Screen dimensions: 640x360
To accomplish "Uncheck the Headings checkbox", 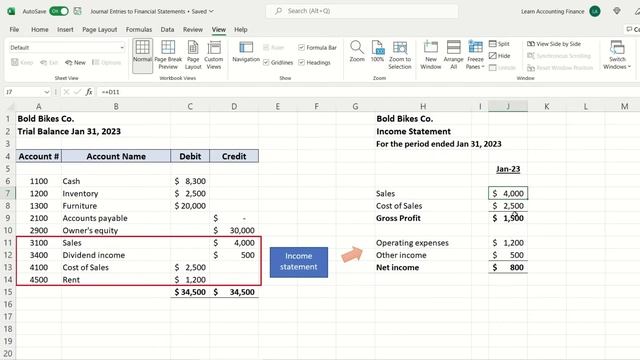I will pyautogui.click(x=302, y=62).
